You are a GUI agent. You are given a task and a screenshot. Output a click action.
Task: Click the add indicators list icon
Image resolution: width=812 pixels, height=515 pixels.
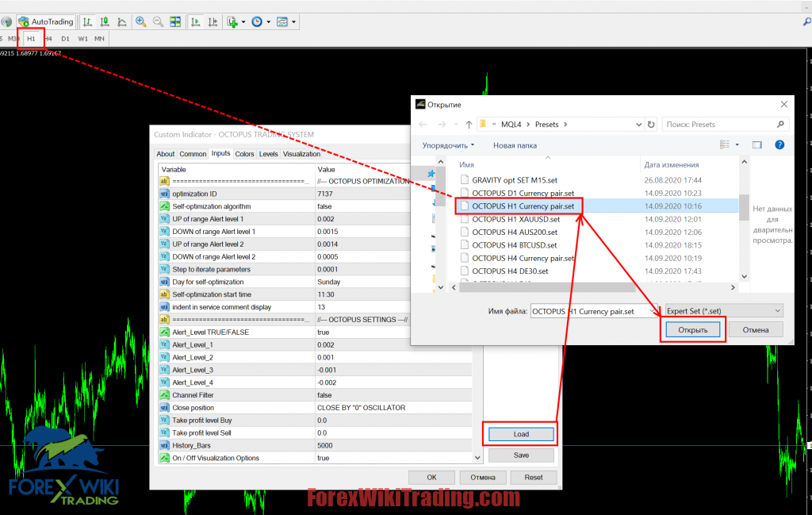(x=232, y=21)
